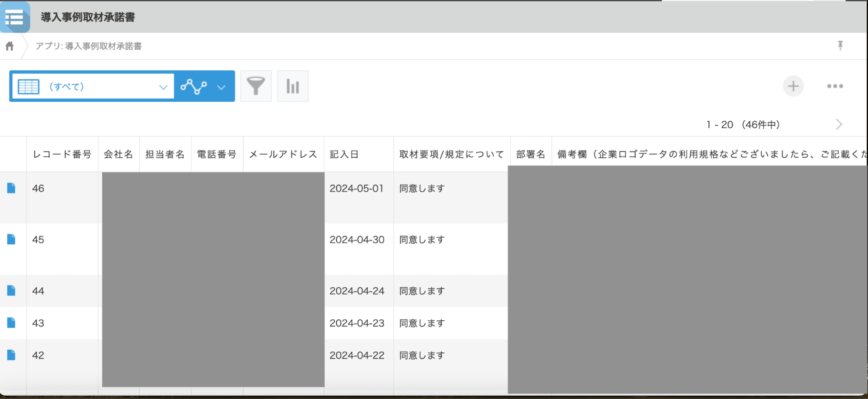Click the pin icon on breadcrumb bar
This screenshot has width=868, height=399.
[x=840, y=46]
